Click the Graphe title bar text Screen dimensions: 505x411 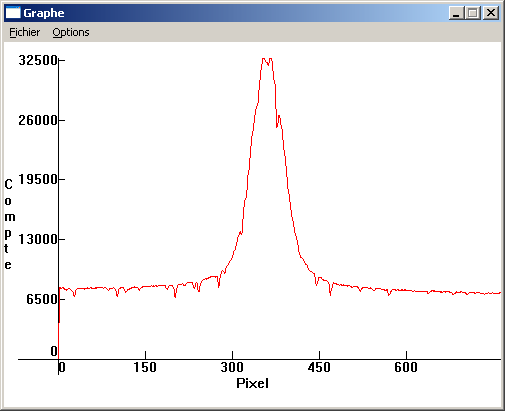pyautogui.click(x=44, y=13)
